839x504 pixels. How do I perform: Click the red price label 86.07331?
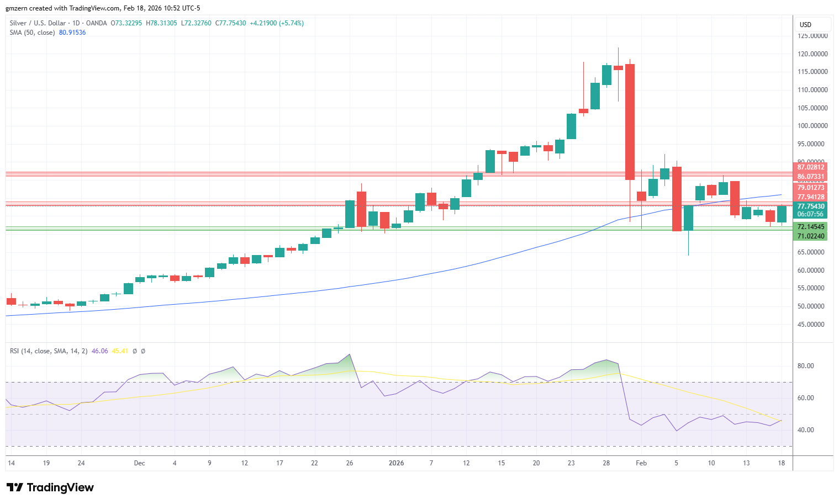(810, 177)
